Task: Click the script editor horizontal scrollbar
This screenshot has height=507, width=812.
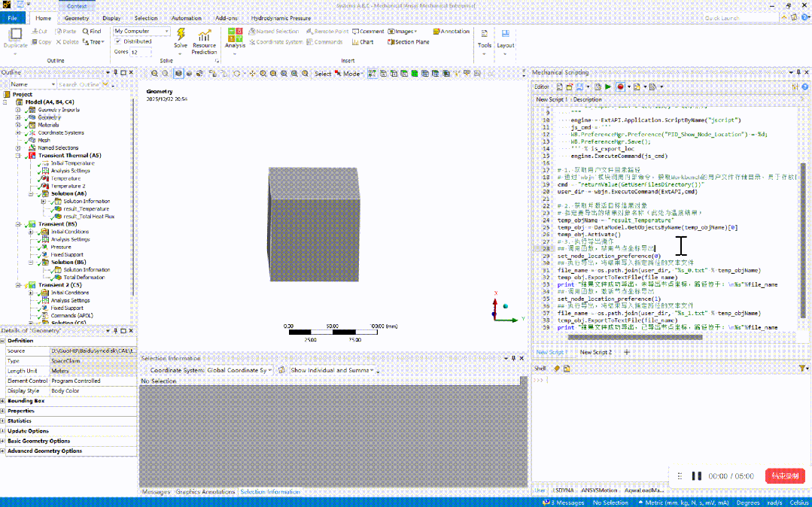Action: click(634, 337)
